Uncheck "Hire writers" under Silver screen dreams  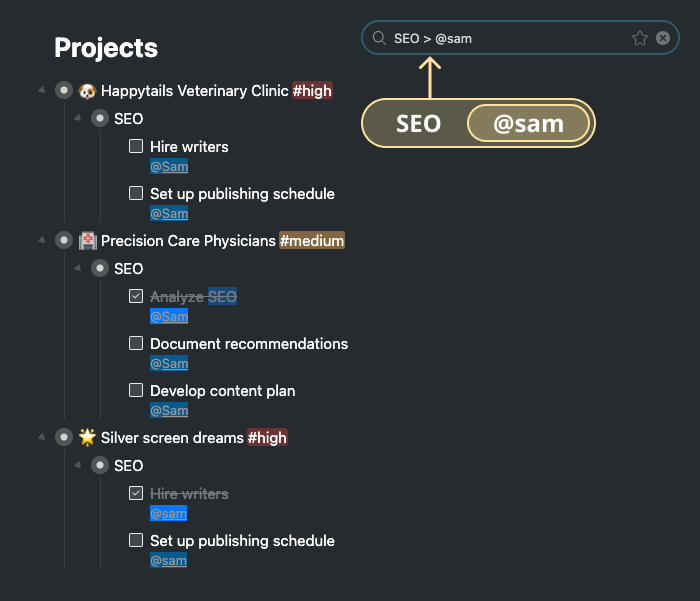point(136,493)
